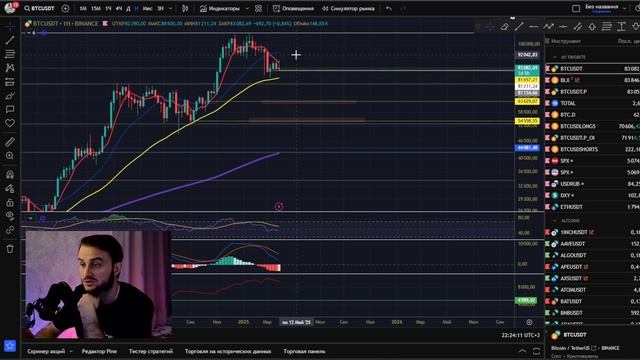Select the forecasting position tool in left toolbar
Image resolution: width=640 pixels, height=360 pixels.
[10, 82]
